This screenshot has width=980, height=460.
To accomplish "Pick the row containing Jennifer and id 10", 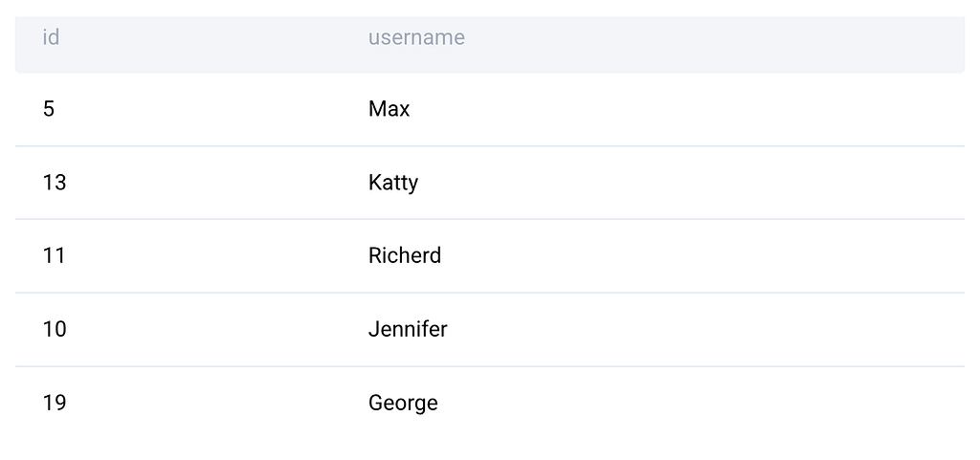I will pyautogui.click(x=490, y=329).
